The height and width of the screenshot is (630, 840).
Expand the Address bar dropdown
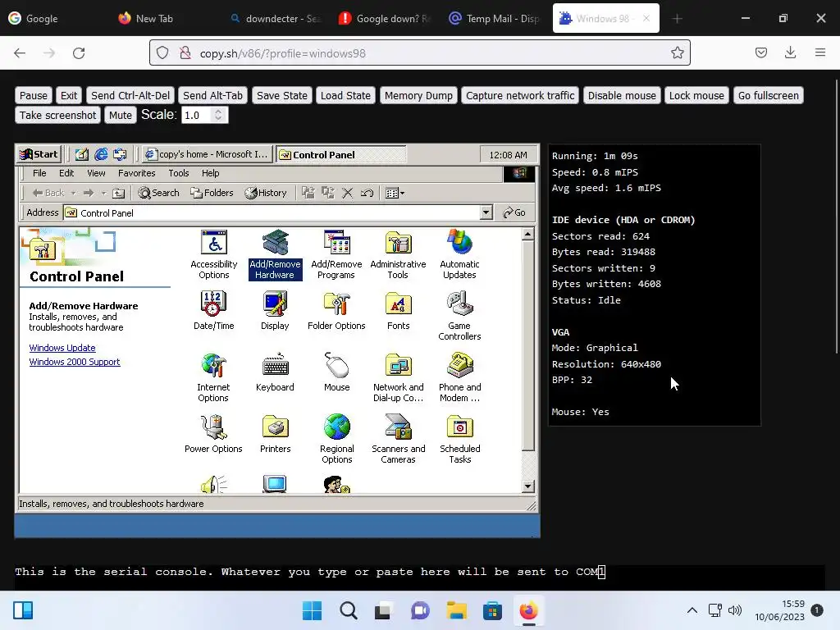coord(486,212)
